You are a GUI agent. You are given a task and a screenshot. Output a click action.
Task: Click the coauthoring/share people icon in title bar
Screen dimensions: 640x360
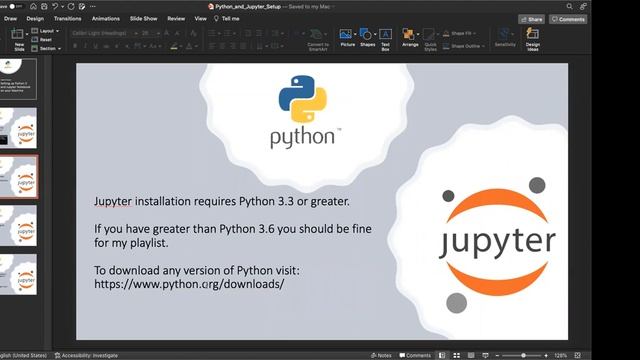coord(583,7)
